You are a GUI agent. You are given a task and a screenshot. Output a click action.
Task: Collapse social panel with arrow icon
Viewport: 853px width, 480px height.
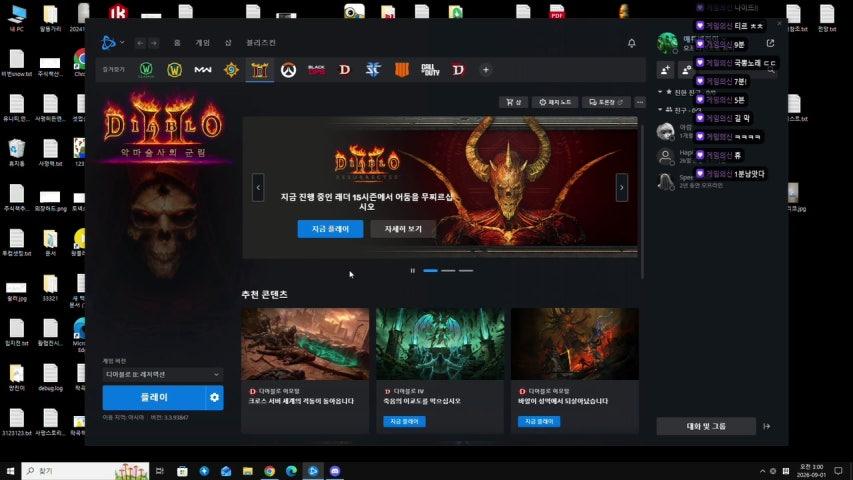[x=767, y=426]
